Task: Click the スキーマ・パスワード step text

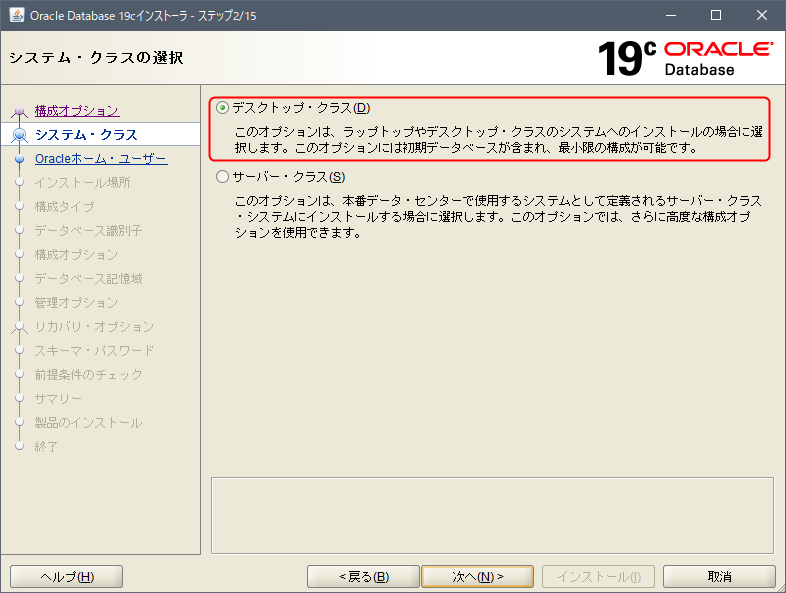Action: [x=94, y=351]
